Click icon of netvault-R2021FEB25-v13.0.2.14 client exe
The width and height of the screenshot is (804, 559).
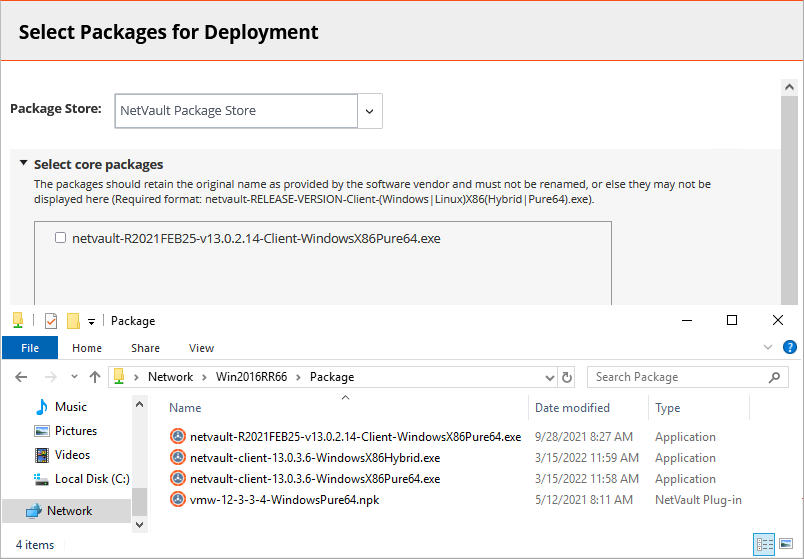(177, 436)
